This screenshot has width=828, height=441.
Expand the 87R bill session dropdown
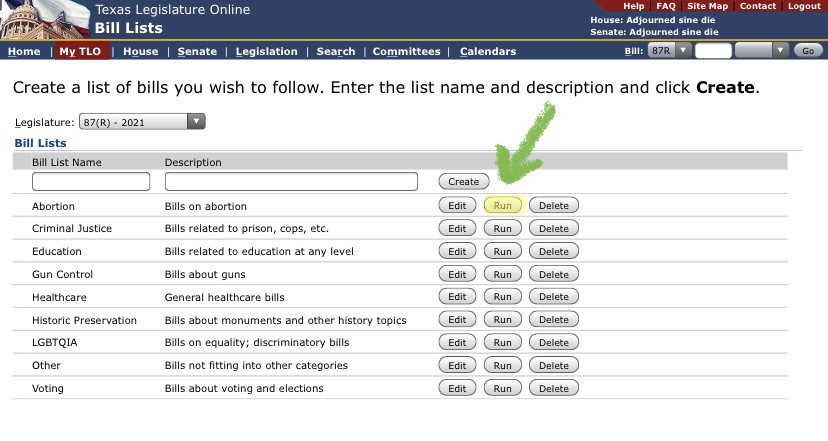click(x=669, y=50)
